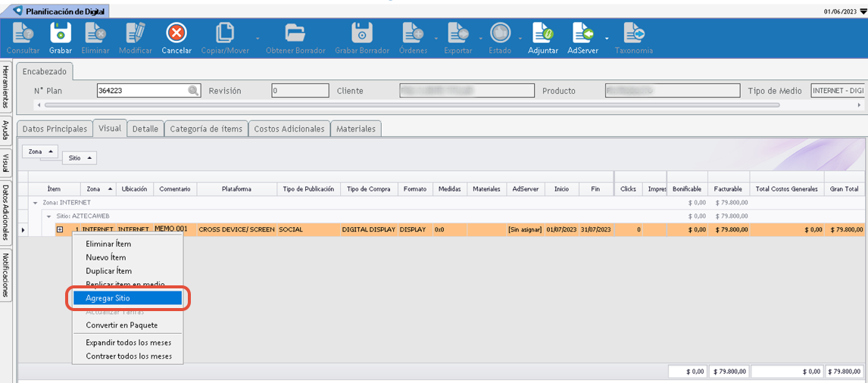The image size is (868, 383).
Task: Choose Convertir en Paquete menu entry
Action: tap(127, 325)
